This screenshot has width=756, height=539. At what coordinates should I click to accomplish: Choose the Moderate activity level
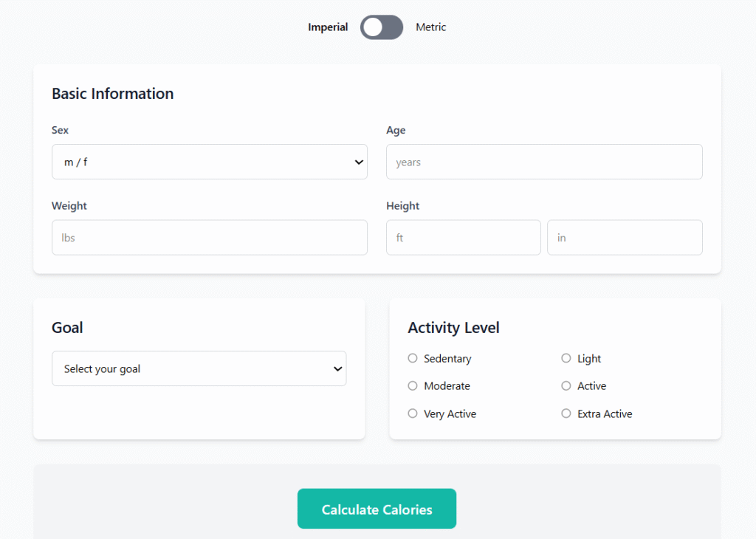pos(413,385)
